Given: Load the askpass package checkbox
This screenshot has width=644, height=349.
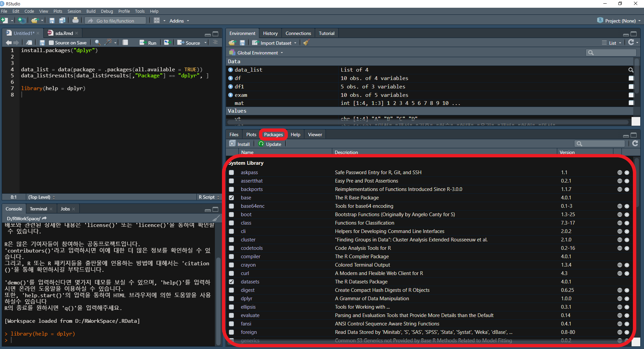Looking at the screenshot, I should tap(231, 172).
